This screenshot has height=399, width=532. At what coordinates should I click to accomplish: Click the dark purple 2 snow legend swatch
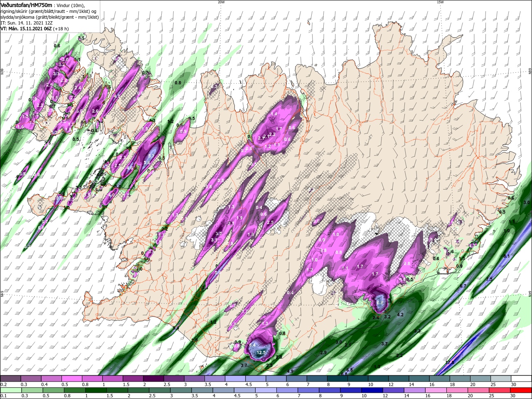tap(153, 379)
